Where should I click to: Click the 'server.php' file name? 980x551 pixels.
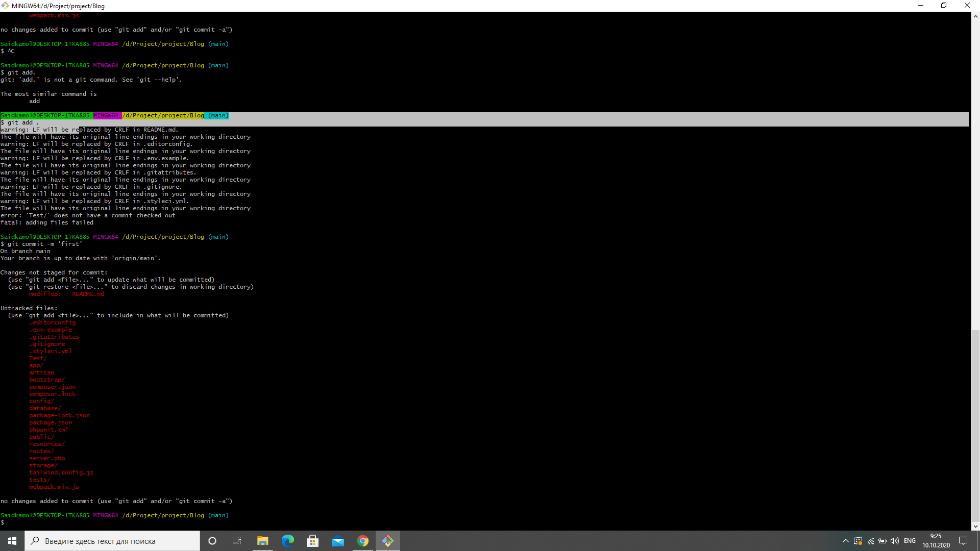tap(47, 458)
